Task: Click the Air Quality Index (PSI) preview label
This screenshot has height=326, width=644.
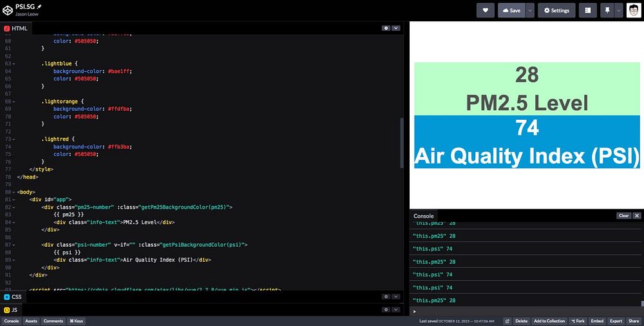Action: pos(527,156)
